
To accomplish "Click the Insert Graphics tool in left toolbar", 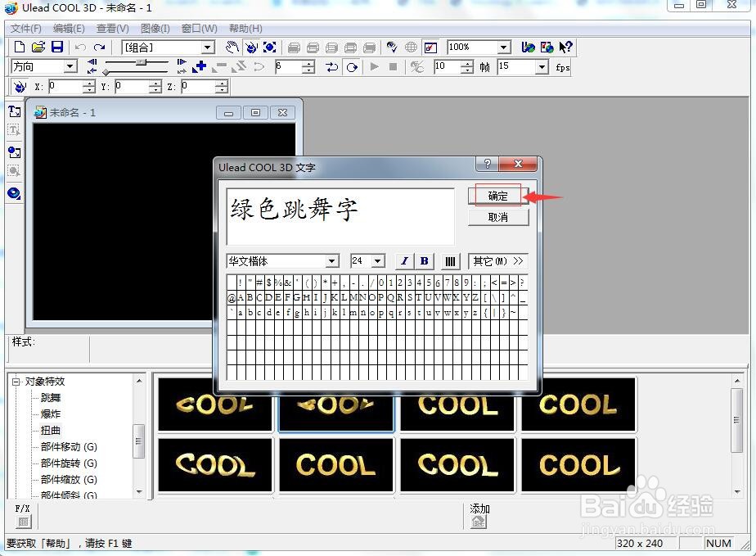I will (x=15, y=152).
